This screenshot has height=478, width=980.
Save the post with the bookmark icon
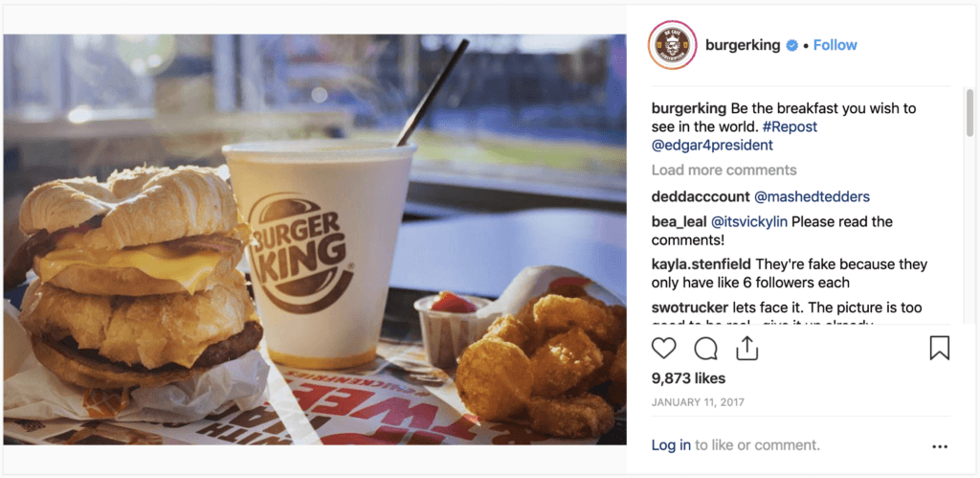[940, 348]
